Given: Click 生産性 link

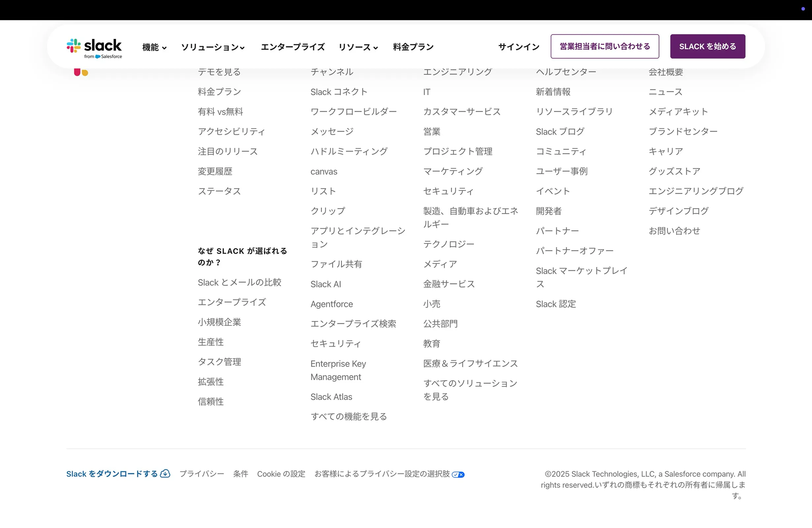Looking at the screenshot, I should (x=211, y=342).
